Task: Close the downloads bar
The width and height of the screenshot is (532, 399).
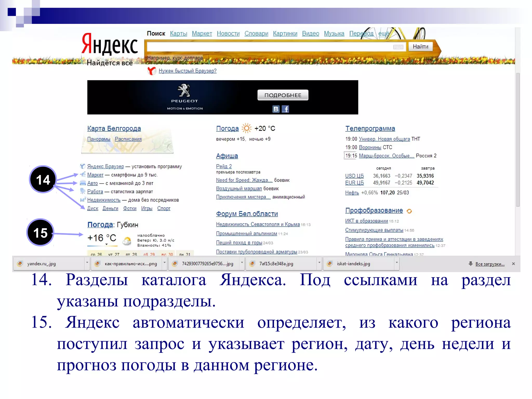Action: pos(513,264)
